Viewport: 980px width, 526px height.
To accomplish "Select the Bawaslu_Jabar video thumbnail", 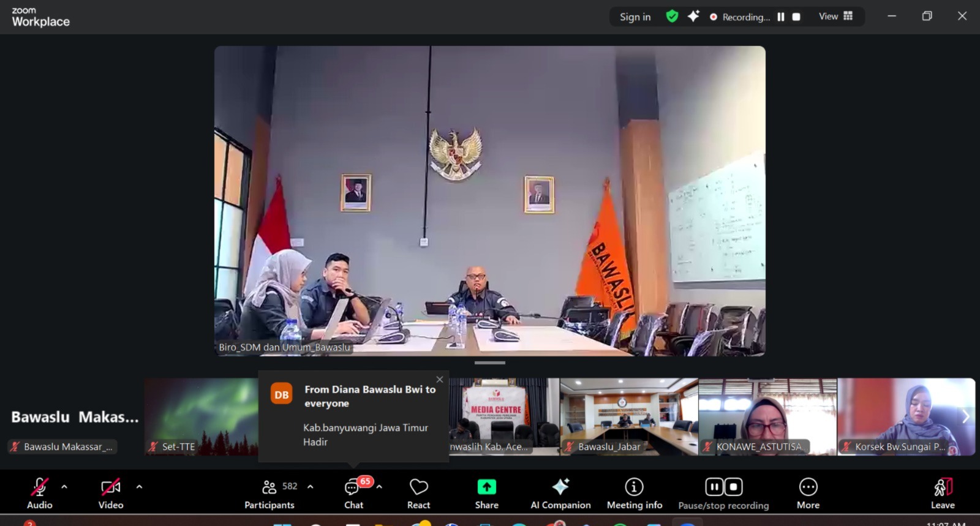I will tap(629, 417).
